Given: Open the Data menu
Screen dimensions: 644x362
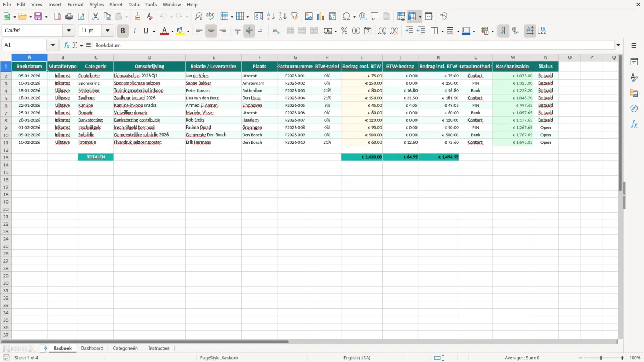Looking at the screenshot, I should [134, 4].
